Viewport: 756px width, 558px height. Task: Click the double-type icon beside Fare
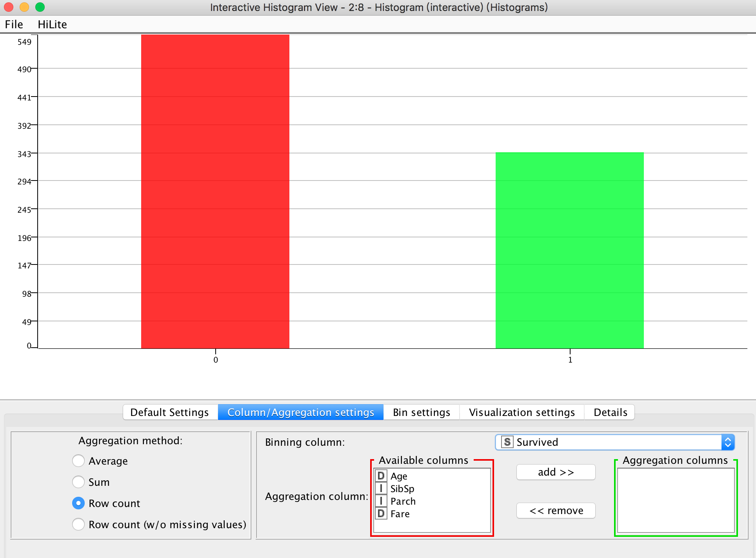381,514
